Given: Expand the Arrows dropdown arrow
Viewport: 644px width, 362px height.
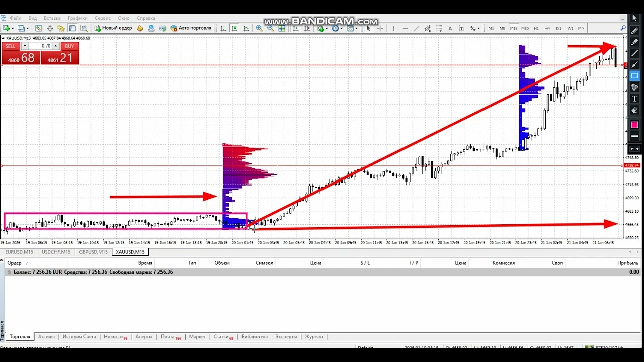Looking at the screenshot, I should pyautogui.click(x=479, y=28).
